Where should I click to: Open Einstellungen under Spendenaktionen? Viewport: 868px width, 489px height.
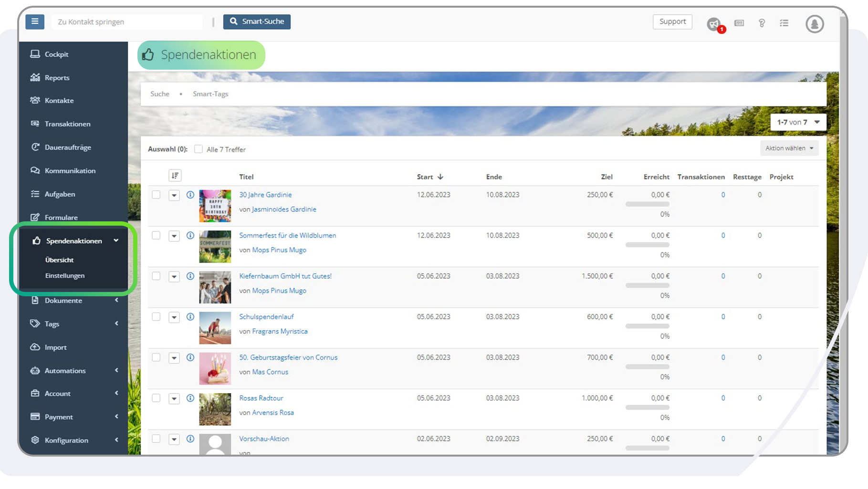[65, 275]
